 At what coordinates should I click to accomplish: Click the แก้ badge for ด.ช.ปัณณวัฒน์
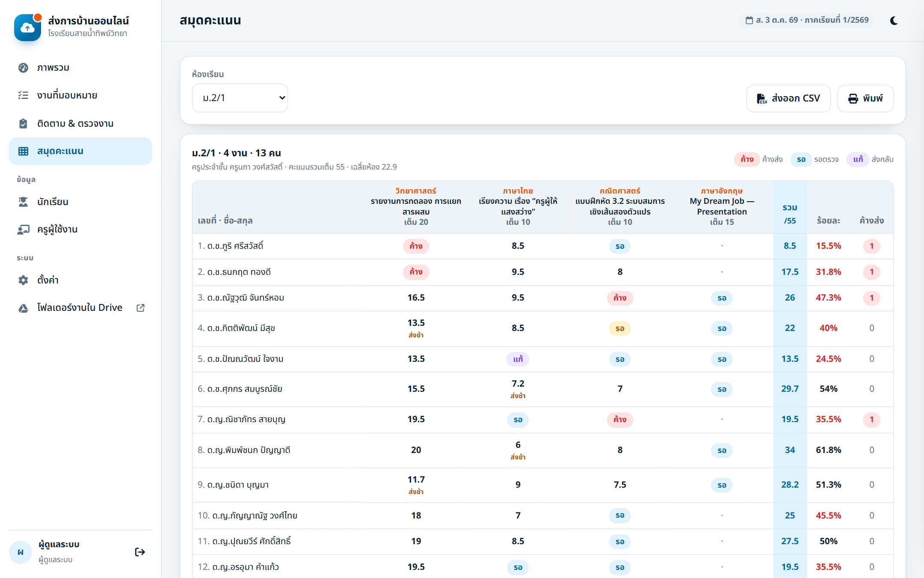point(518,359)
